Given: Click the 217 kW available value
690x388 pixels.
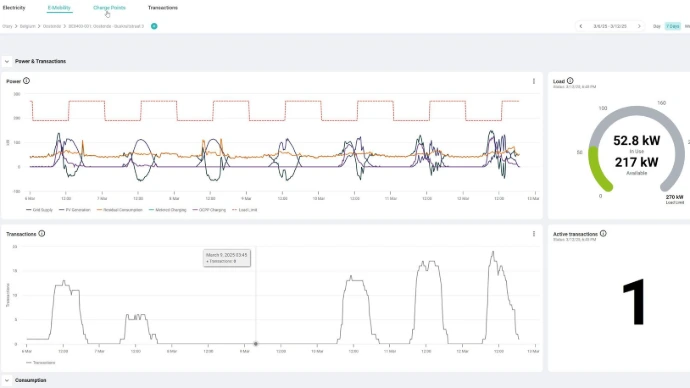Looking at the screenshot, I should tap(636, 162).
